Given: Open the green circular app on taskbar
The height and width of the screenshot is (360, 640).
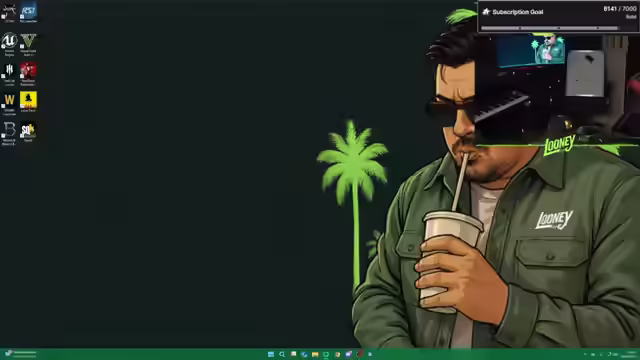Looking at the screenshot, I should pos(326,354).
